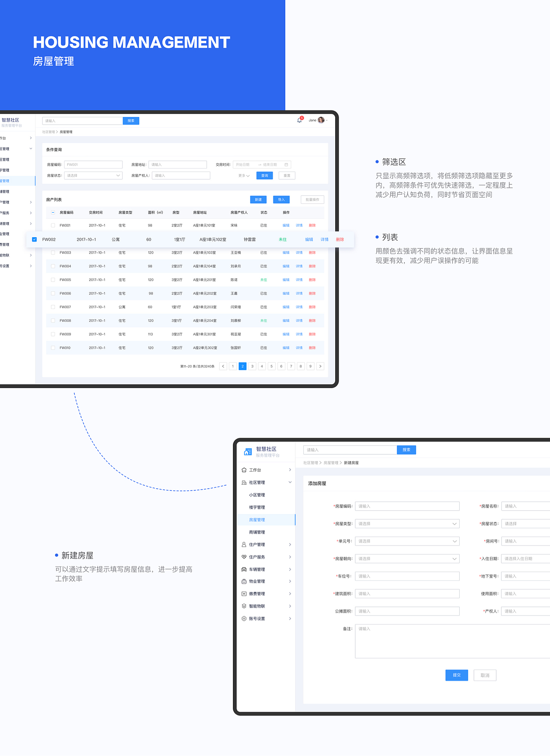The width and height of the screenshot is (550, 756).
Task: Click the 账号设置 gear icon
Action: [x=244, y=618]
